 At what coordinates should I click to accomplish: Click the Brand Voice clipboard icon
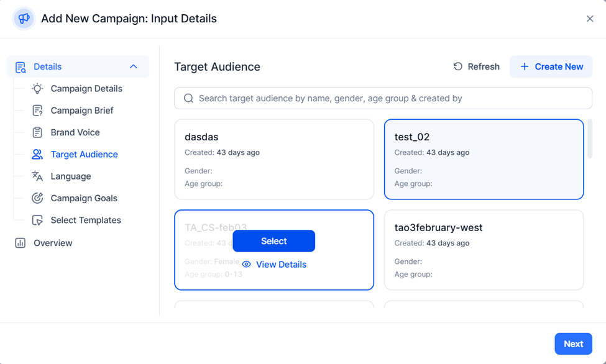click(x=37, y=132)
